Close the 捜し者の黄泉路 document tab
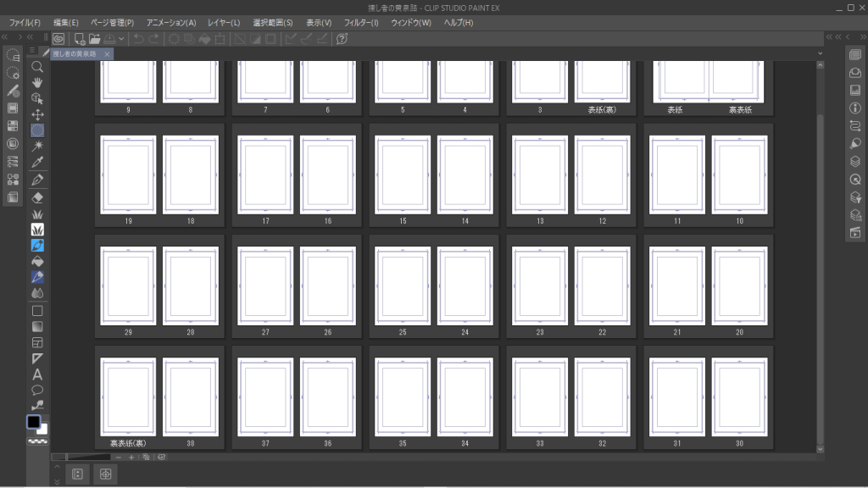 point(107,53)
